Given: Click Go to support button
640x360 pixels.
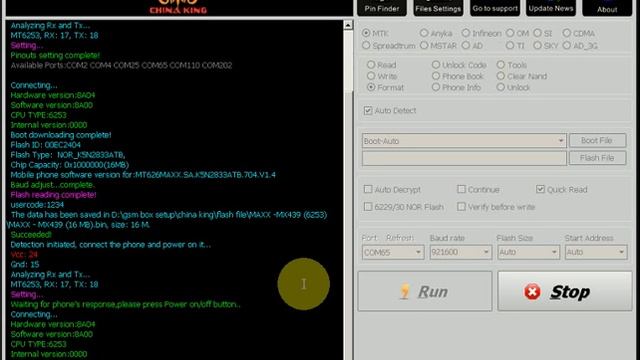Looking at the screenshot, I should tap(495, 8).
